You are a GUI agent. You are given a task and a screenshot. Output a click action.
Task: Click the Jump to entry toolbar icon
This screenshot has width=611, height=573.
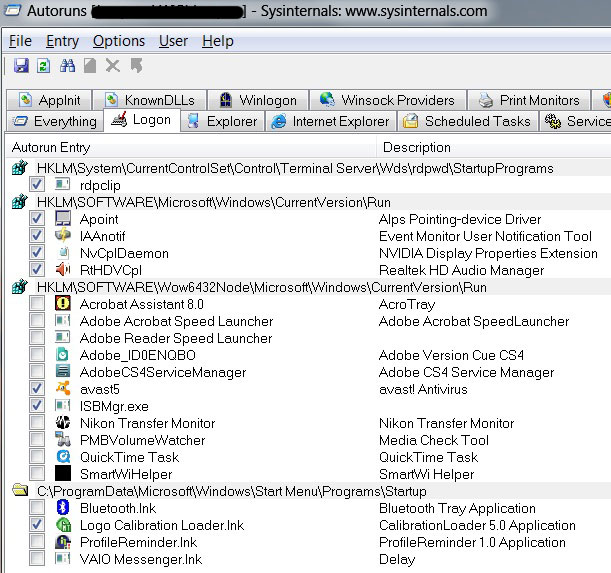[135, 66]
